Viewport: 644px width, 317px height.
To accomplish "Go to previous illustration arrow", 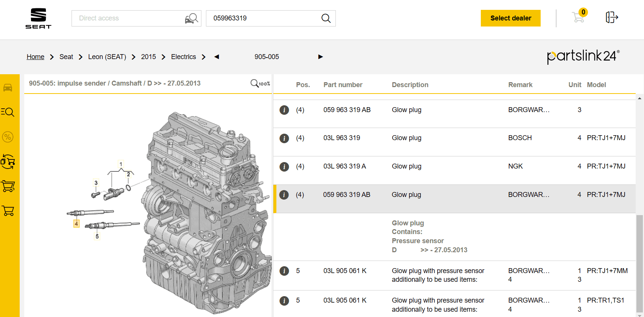I will point(217,57).
